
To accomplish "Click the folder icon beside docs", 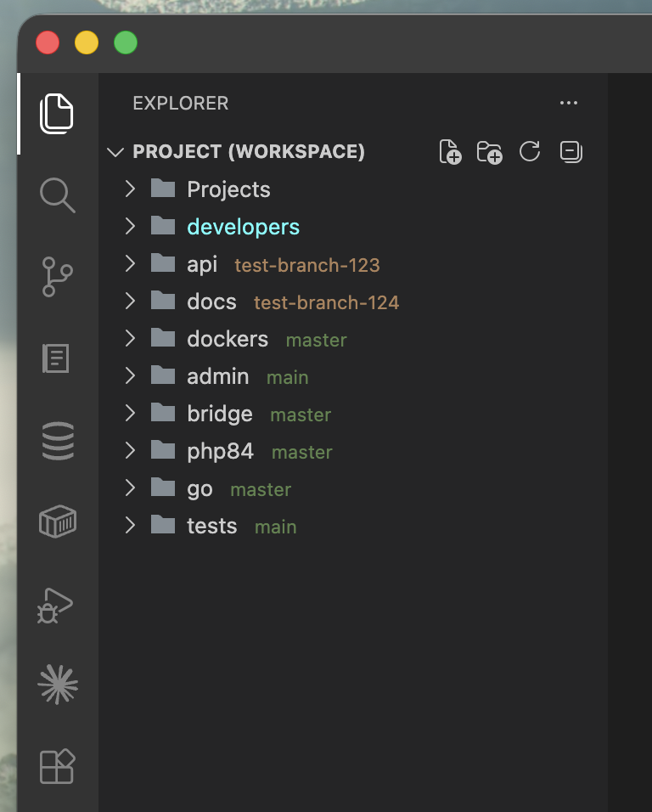I will pyautogui.click(x=163, y=300).
